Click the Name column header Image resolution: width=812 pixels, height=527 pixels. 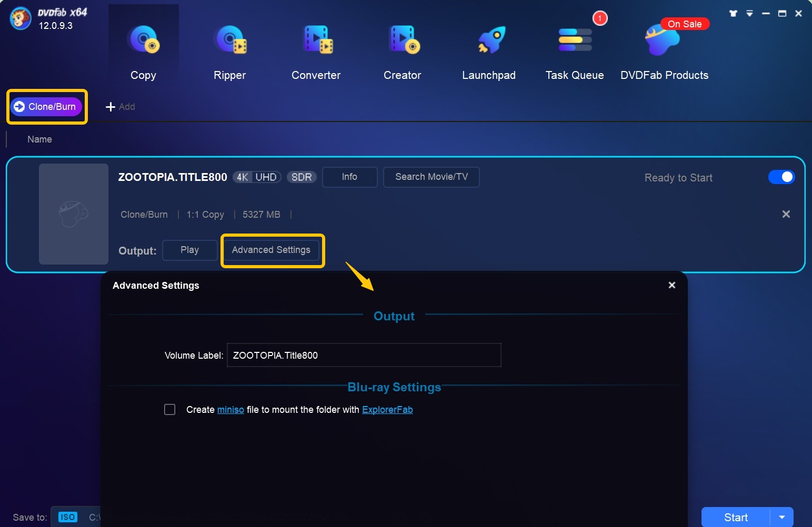click(x=39, y=139)
